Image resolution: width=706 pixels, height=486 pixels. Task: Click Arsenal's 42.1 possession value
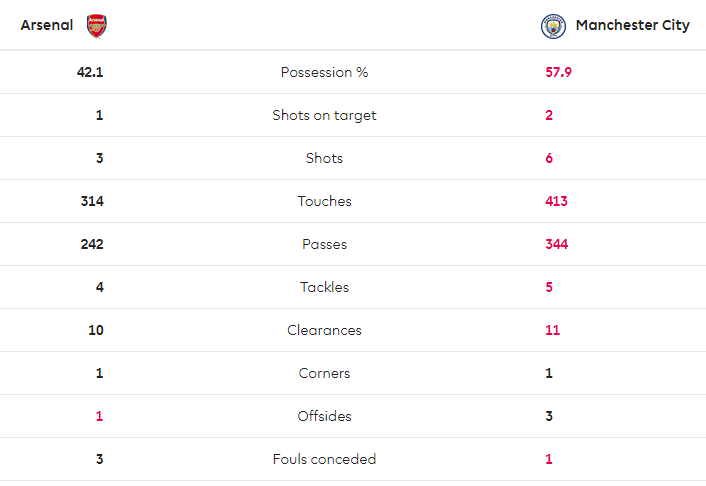point(91,73)
